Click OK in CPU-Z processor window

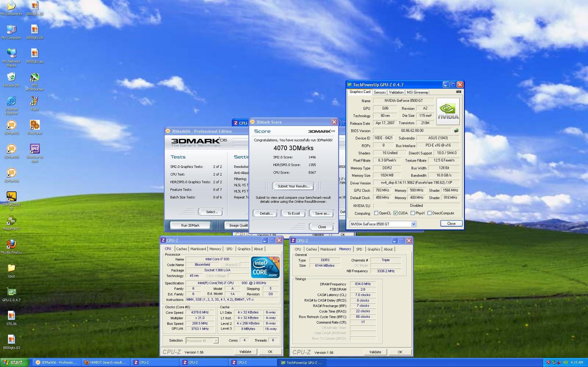pos(270,352)
